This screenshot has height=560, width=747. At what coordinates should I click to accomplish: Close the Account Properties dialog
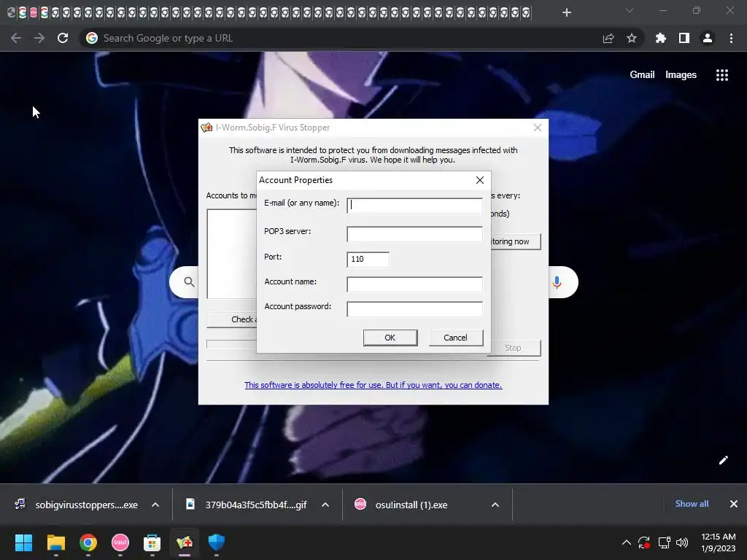(480, 180)
